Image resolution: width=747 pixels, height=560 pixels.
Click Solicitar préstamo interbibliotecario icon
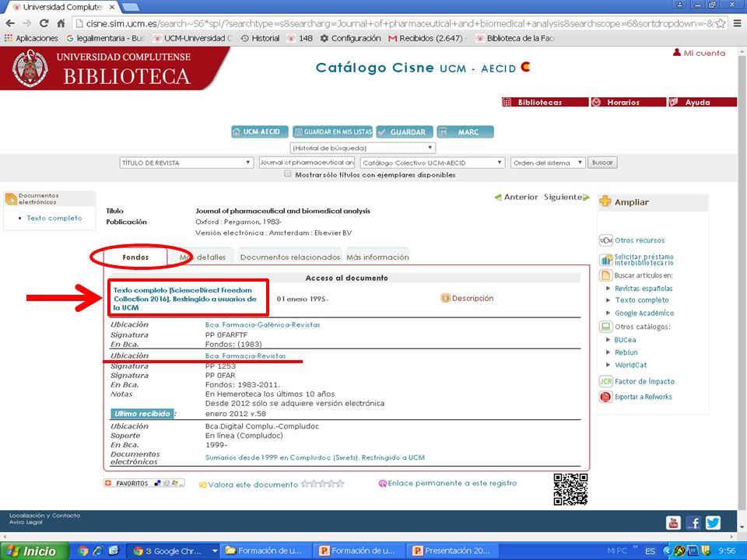point(605,260)
